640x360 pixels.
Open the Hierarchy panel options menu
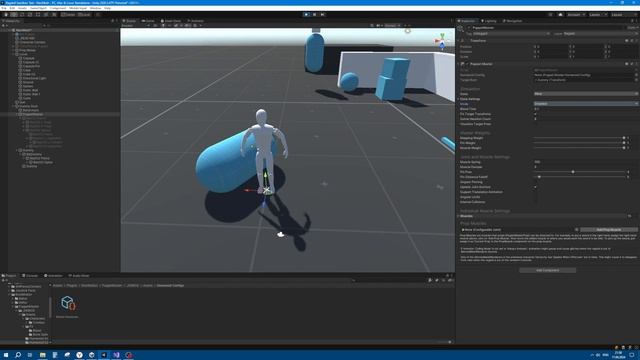pyautogui.click(x=117, y=21)
